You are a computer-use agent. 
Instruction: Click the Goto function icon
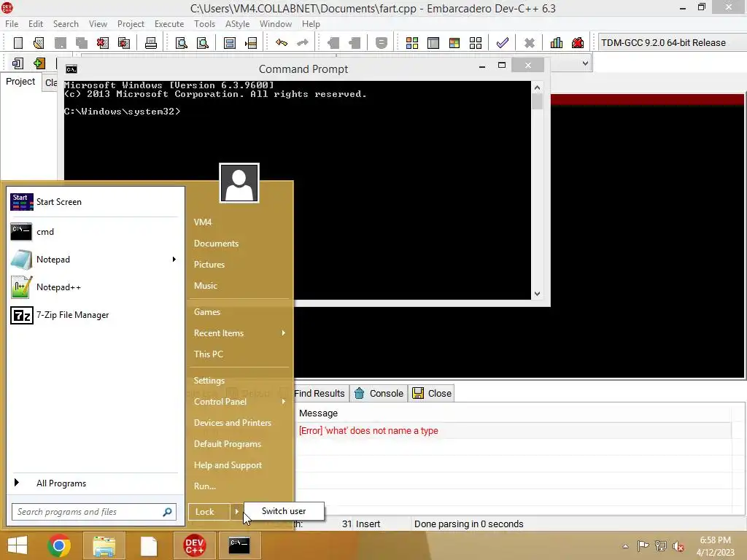coord(230,43)
